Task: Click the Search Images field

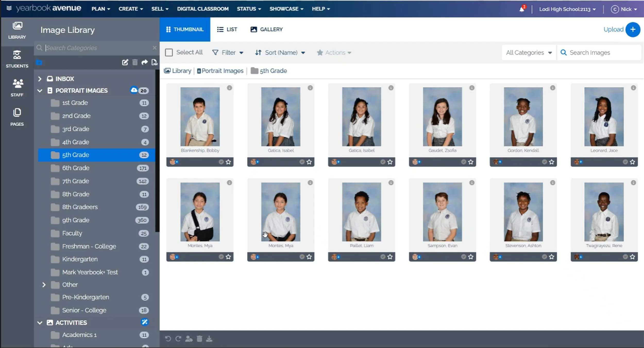Action: (x=599, y=53)
